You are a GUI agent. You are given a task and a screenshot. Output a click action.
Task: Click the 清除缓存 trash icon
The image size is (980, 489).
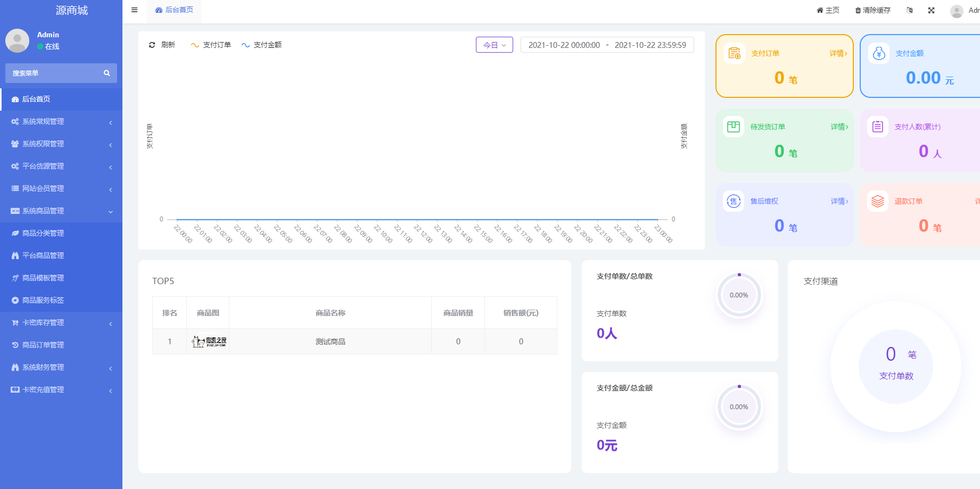tap(858, 11)
